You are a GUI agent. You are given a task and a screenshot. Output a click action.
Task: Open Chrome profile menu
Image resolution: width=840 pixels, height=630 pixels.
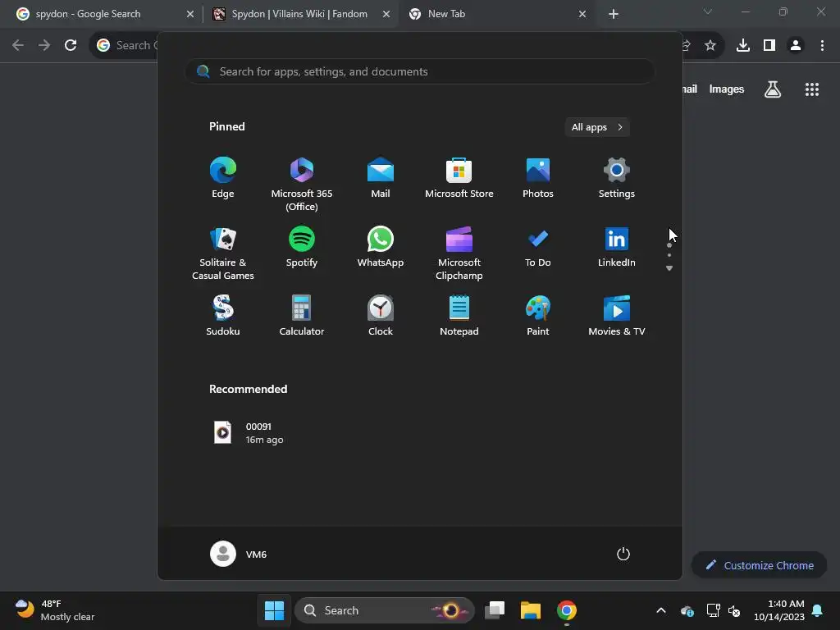coord(796,46)
